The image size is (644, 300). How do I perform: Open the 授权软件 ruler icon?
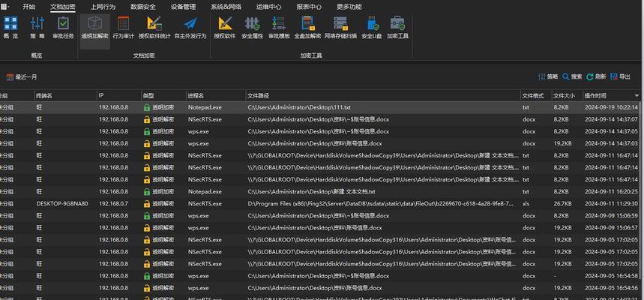tap(225, 23)
